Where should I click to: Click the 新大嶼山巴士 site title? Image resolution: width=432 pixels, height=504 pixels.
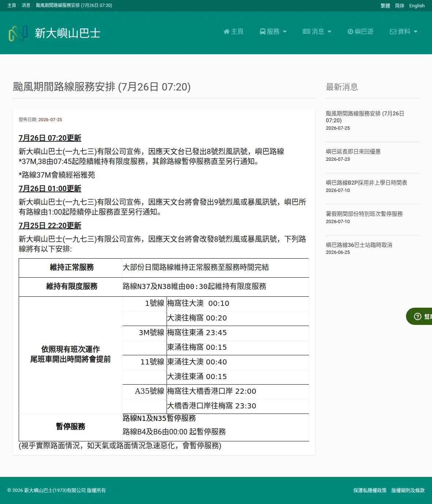68,33
